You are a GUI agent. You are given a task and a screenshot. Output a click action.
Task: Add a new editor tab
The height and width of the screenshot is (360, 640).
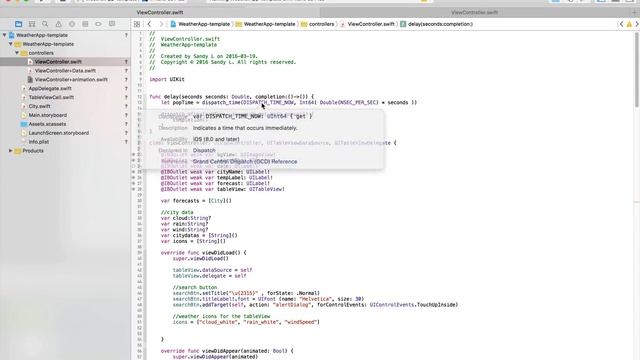pos(634,12)
